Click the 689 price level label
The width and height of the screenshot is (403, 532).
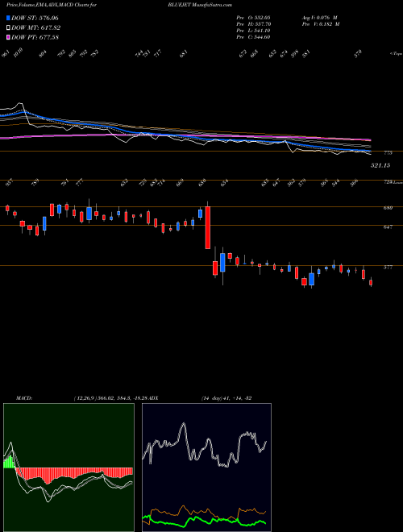[x=388, y=208]
